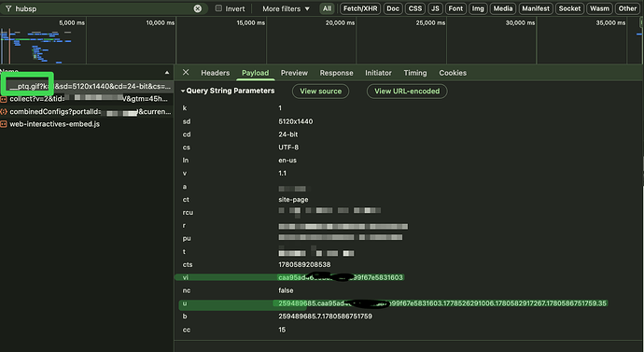Switch to the Preview tab
The image size is (644, 352).
[294, 73]
